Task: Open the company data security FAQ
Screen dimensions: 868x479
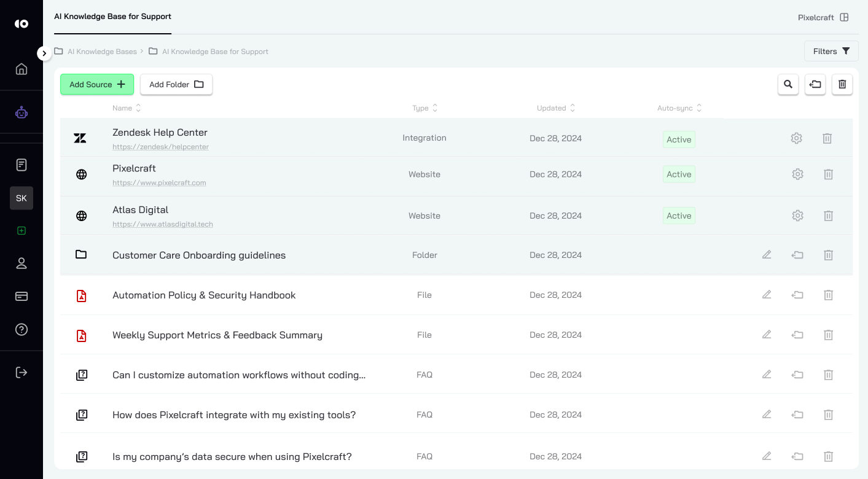Action: 232,457
